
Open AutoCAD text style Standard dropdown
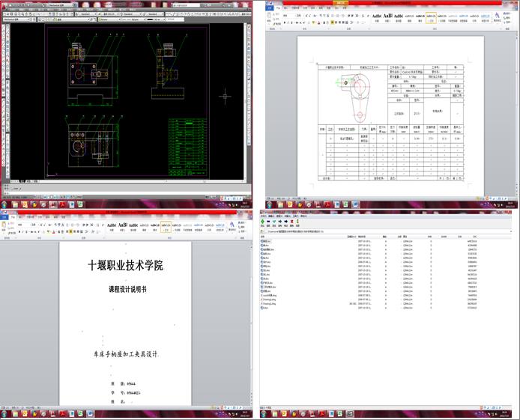click(87, 14)
